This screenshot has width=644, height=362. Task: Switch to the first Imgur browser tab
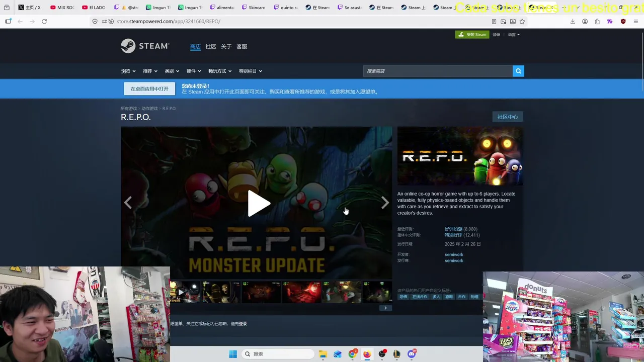[x=157, y=8]
